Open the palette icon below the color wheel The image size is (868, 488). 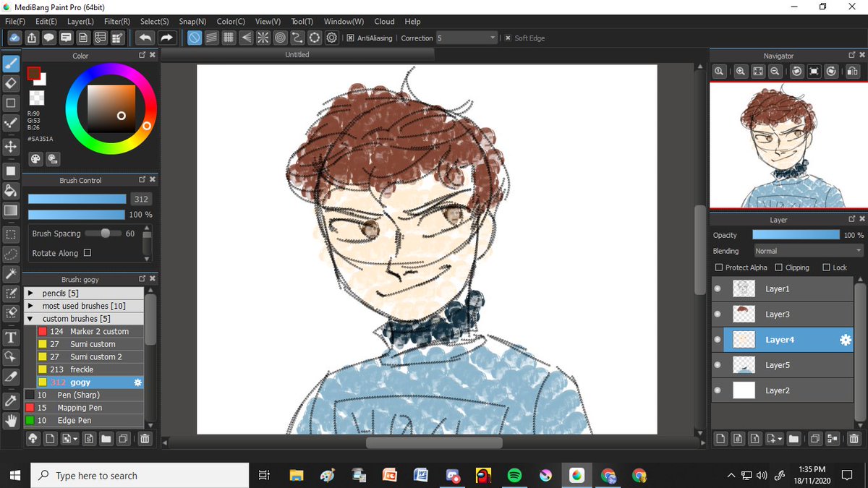[35, 158]
